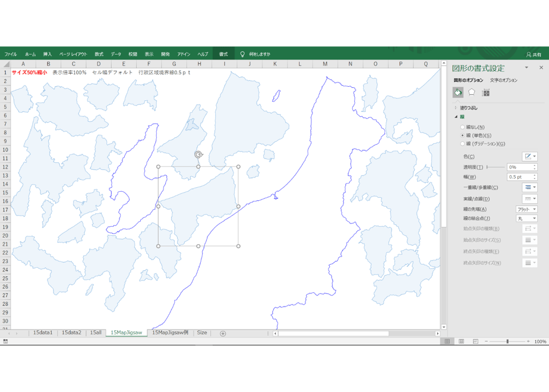This screenshot has height=392, width=549.
Task: Click the zoom slider in status bar
Action: [507, 342]
